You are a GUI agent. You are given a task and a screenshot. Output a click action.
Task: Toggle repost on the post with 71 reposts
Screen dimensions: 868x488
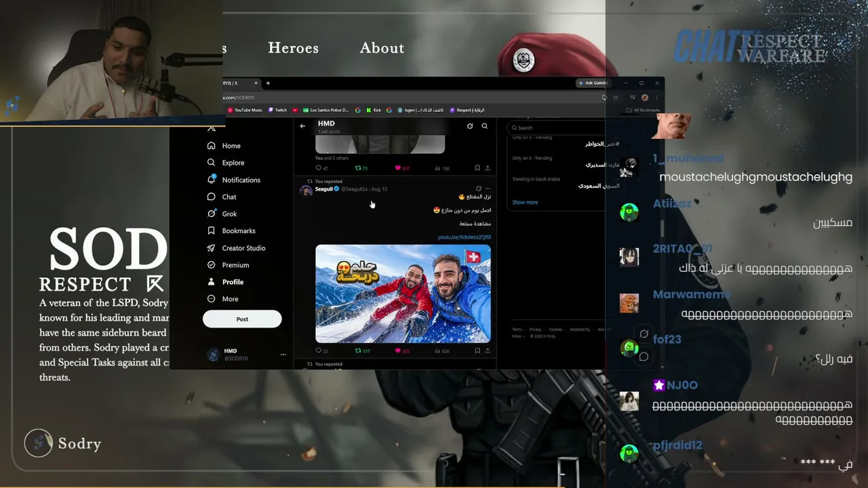(x=361, y=168)
